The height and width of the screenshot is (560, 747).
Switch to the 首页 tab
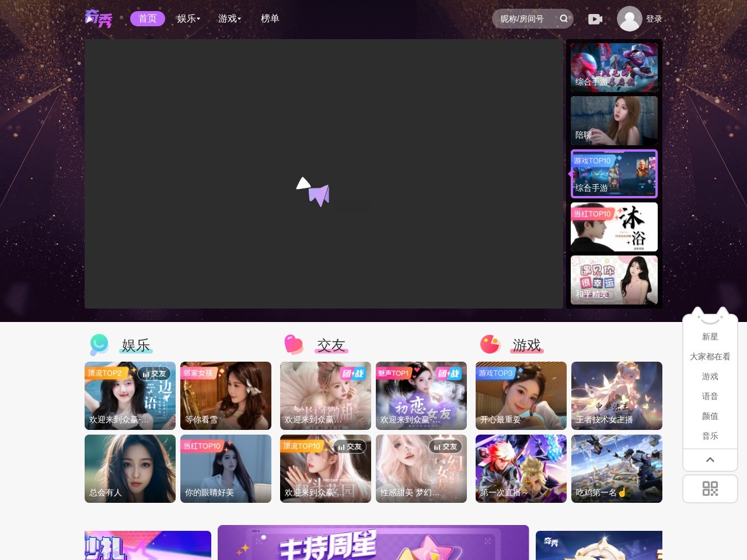[x=147, y=19]
